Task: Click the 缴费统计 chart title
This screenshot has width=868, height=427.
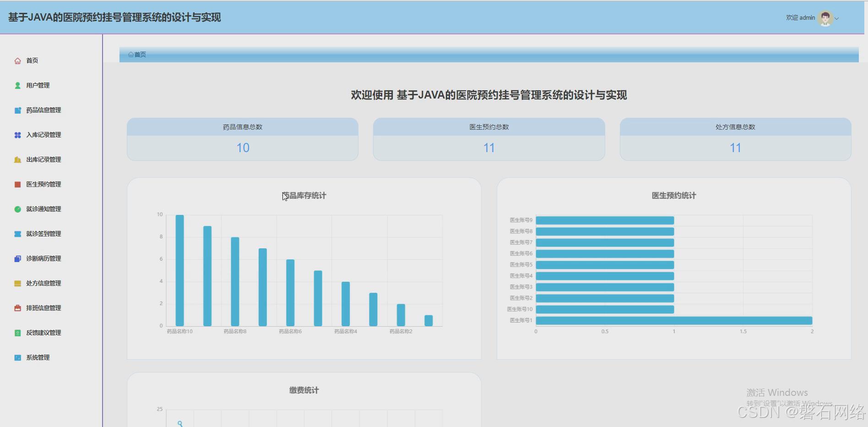Action: pos(304,390)
